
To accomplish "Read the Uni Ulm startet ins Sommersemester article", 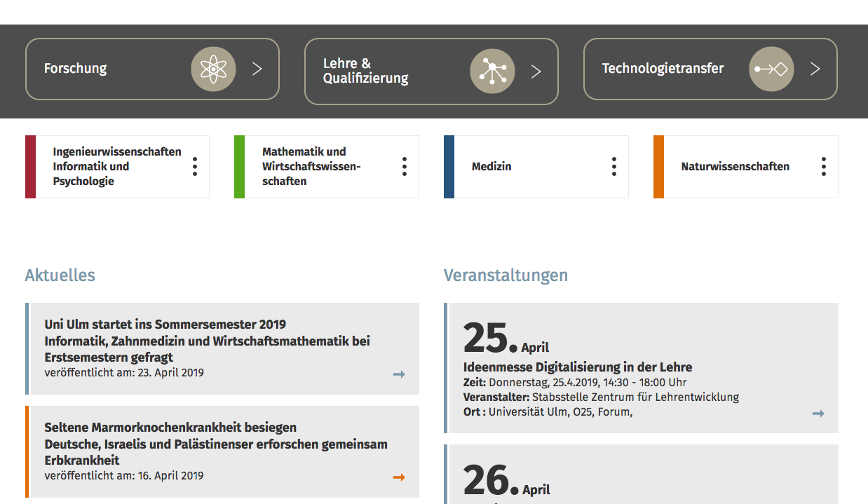I will (x=165, y=325).
